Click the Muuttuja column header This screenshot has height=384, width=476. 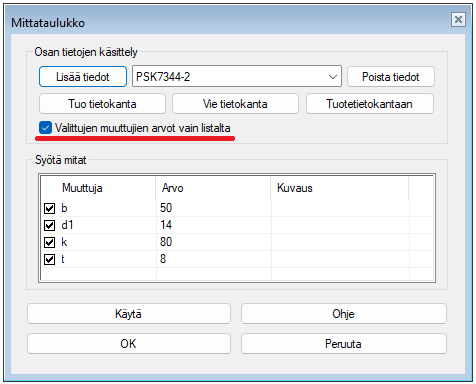[x=98, y=188]
